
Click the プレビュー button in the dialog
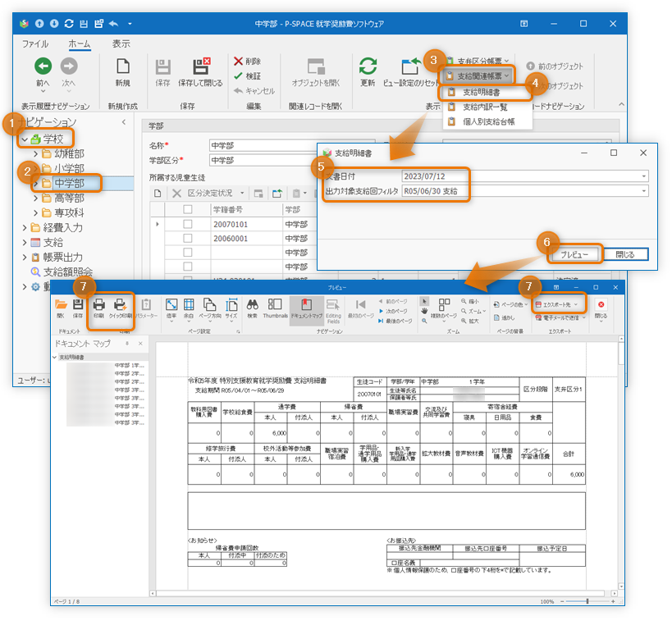pyautogui.click(x=574, y=254)
